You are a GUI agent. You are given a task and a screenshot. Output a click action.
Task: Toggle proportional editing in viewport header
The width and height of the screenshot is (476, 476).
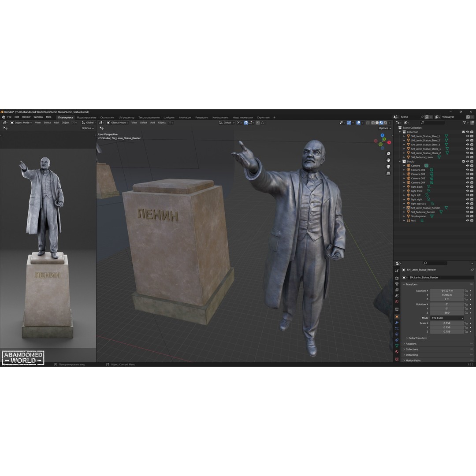(x=258, y=123)
